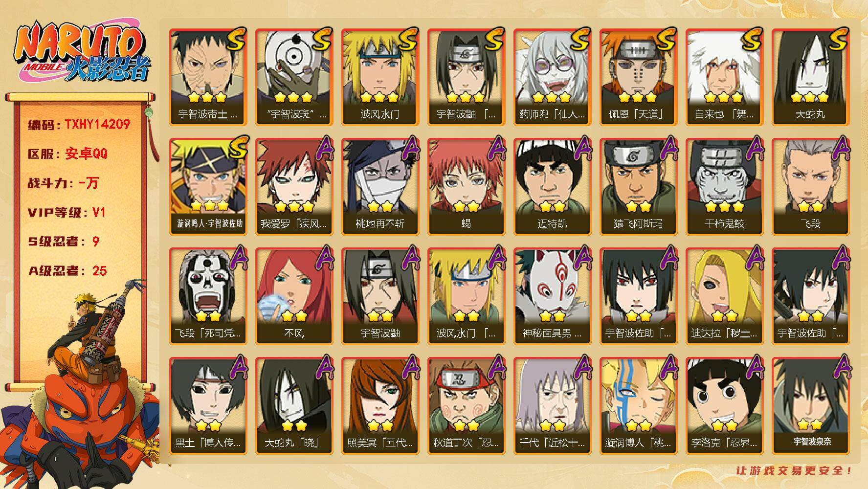Select the 神秘面具男 masked ninja card

point(552,296)
